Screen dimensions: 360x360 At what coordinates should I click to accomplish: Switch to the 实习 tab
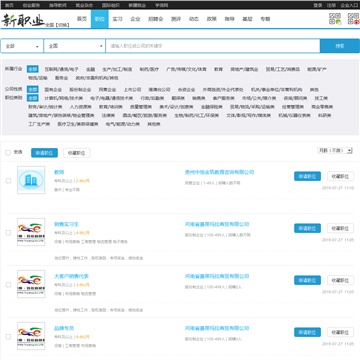pyautogui.click(x=117, y=19)
